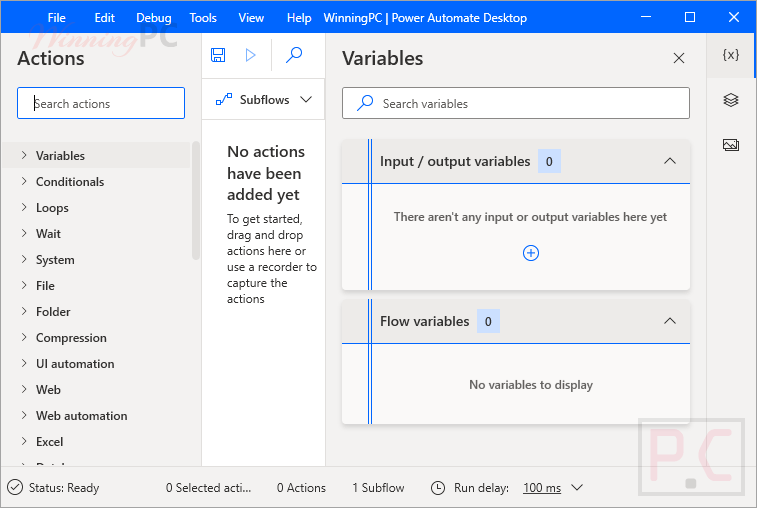Open the UI elements layers icon
The image size is (757, 508).
pos(730,100)
